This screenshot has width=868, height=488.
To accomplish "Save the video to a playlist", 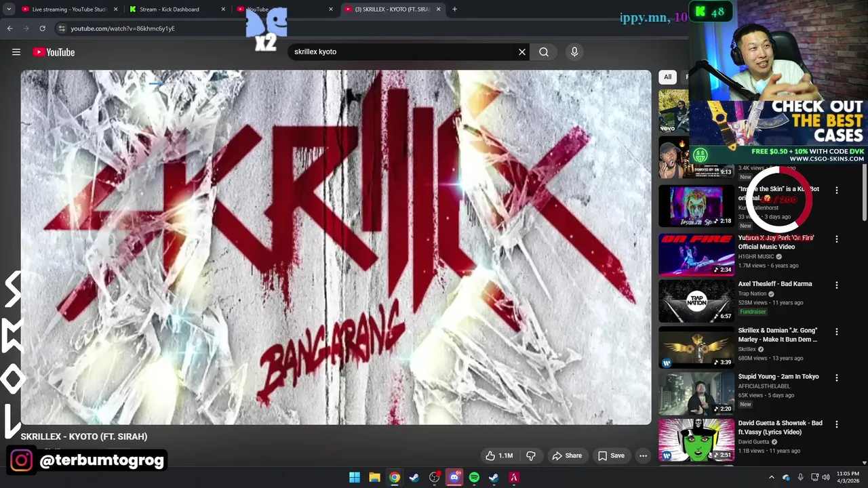I will click(x=611, y=455).
